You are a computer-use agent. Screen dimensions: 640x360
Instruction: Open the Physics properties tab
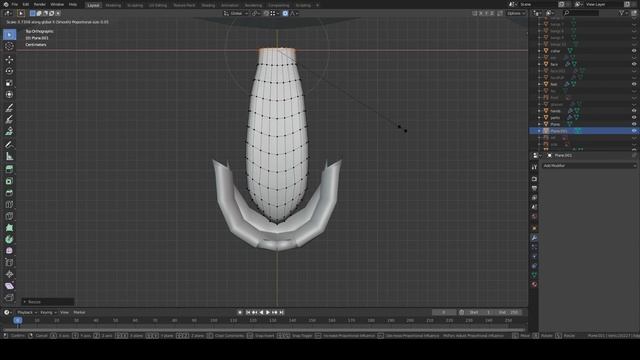[534, 256]
